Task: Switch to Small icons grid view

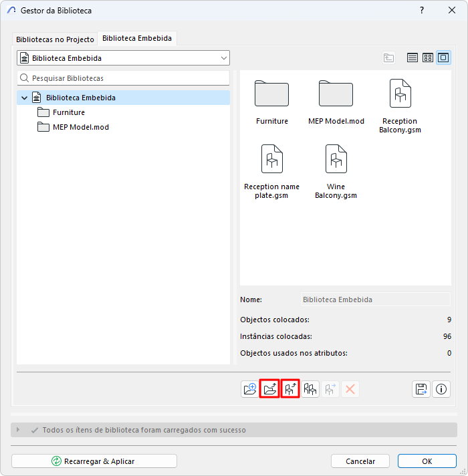Action: [x=428, y=57]
